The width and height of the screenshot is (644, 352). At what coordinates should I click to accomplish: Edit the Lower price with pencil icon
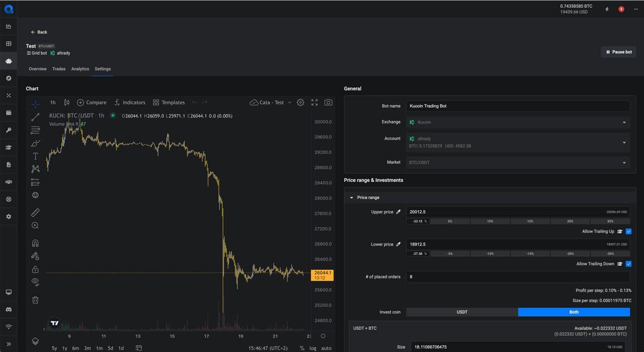click(398, 244)
